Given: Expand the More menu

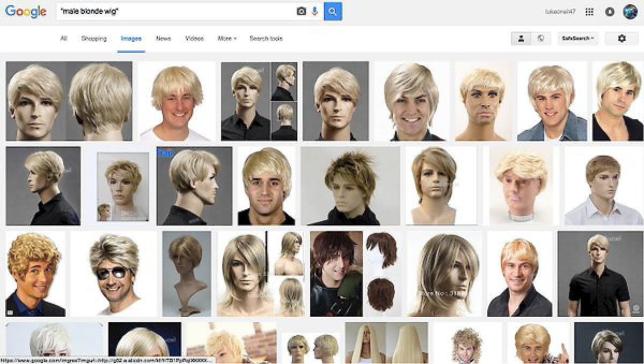Looking at the screenshot, I should click(226, 39).
